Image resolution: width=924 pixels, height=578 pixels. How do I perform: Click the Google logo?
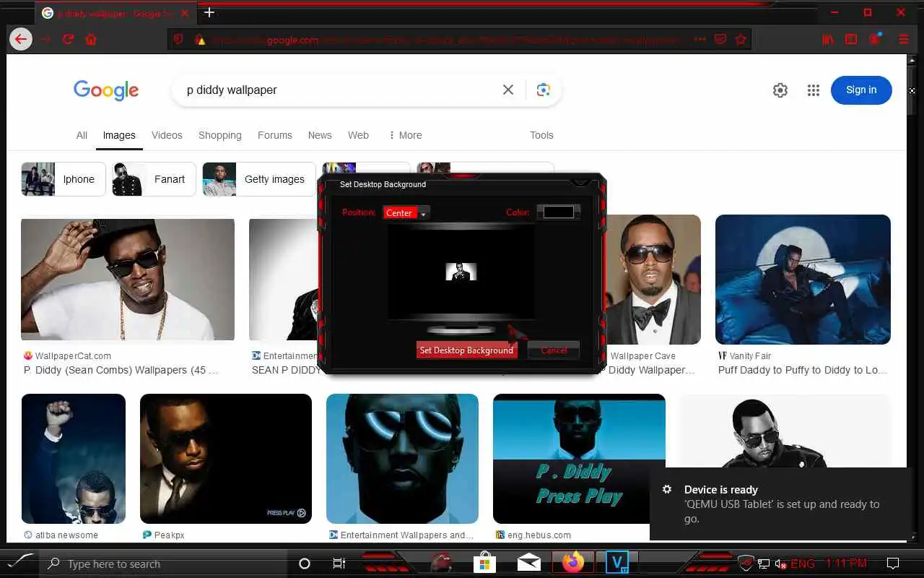[106, 90]
